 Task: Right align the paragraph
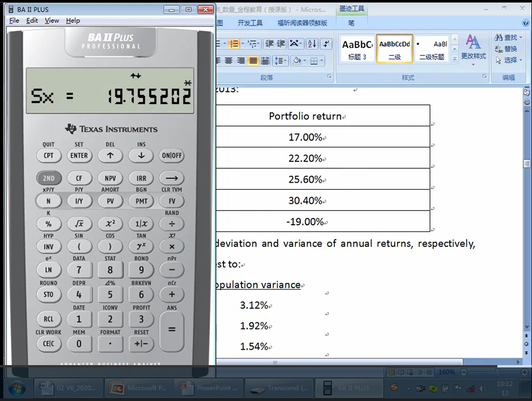[x=241, y=61]
